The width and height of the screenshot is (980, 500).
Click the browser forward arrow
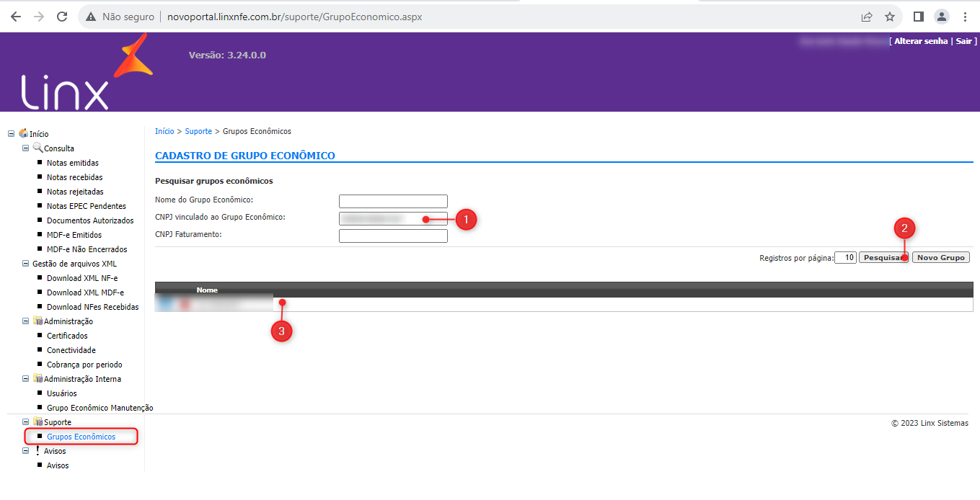39,17
